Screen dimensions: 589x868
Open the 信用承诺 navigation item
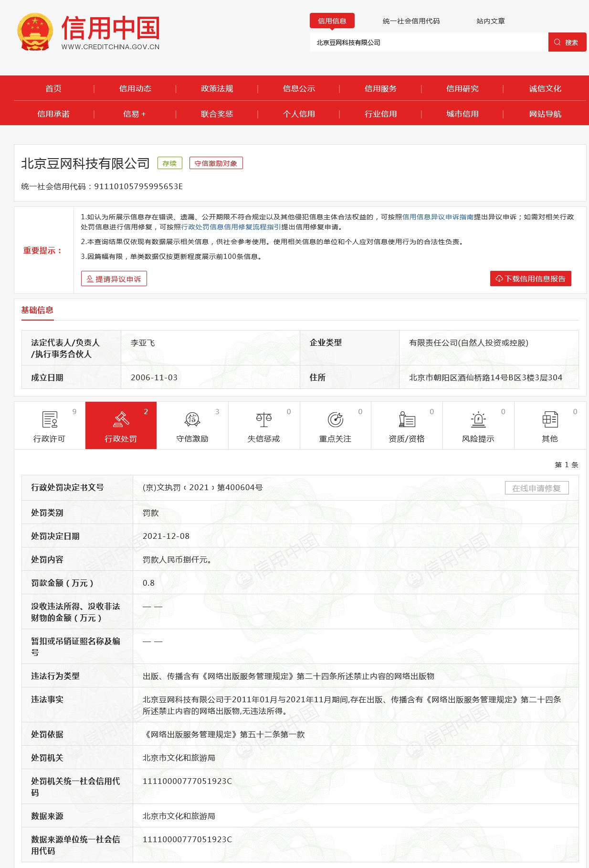(x=53, y=114)
